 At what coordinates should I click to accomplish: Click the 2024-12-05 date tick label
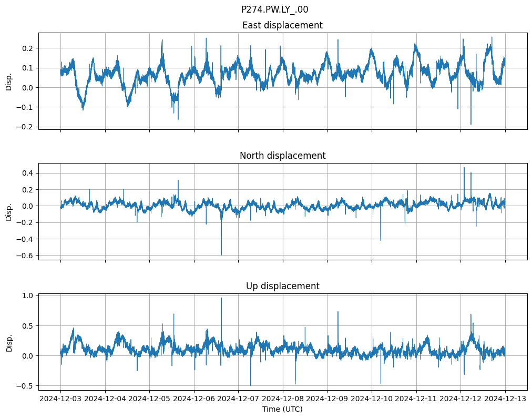[149, 399]
